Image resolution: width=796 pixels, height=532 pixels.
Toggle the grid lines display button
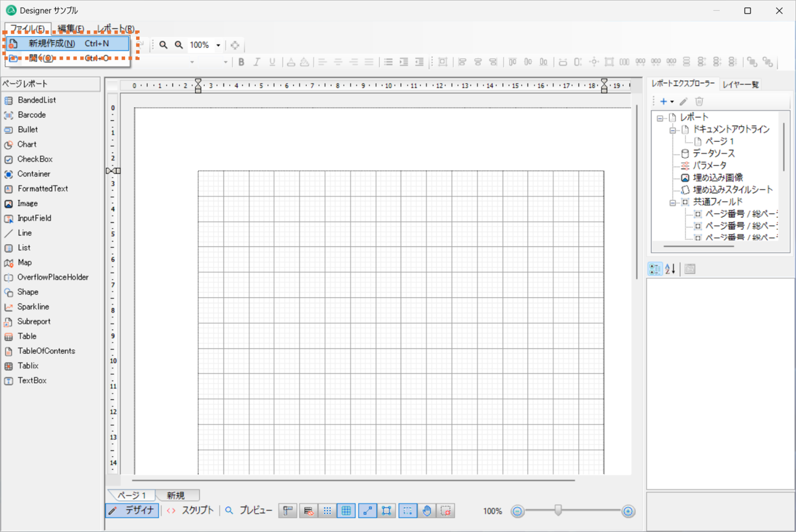pos(346,510)
